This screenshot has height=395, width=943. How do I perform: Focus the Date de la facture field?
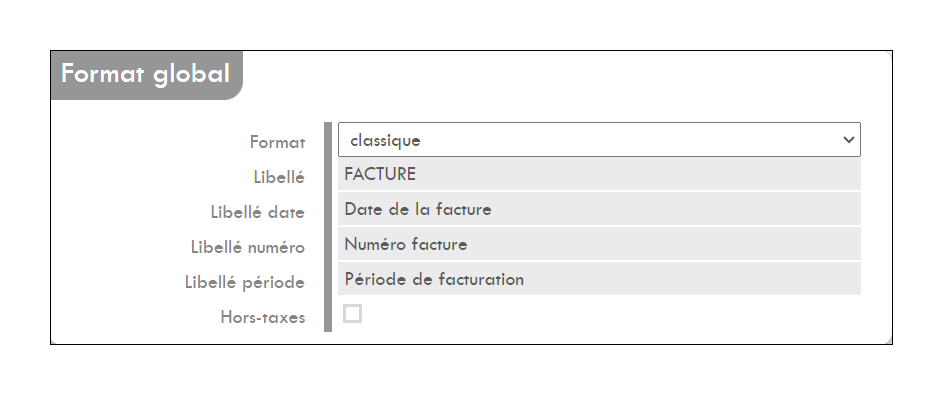tap(599, 209)
